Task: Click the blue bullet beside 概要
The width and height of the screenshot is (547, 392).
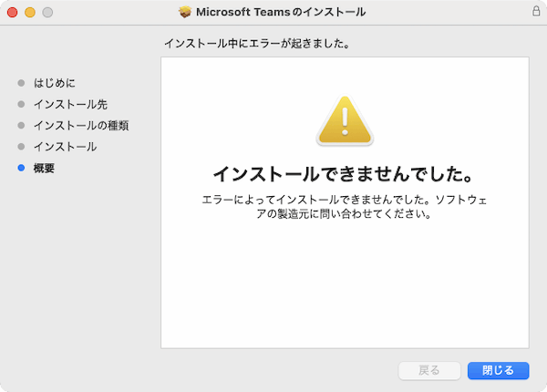Action: coord(21,168)
